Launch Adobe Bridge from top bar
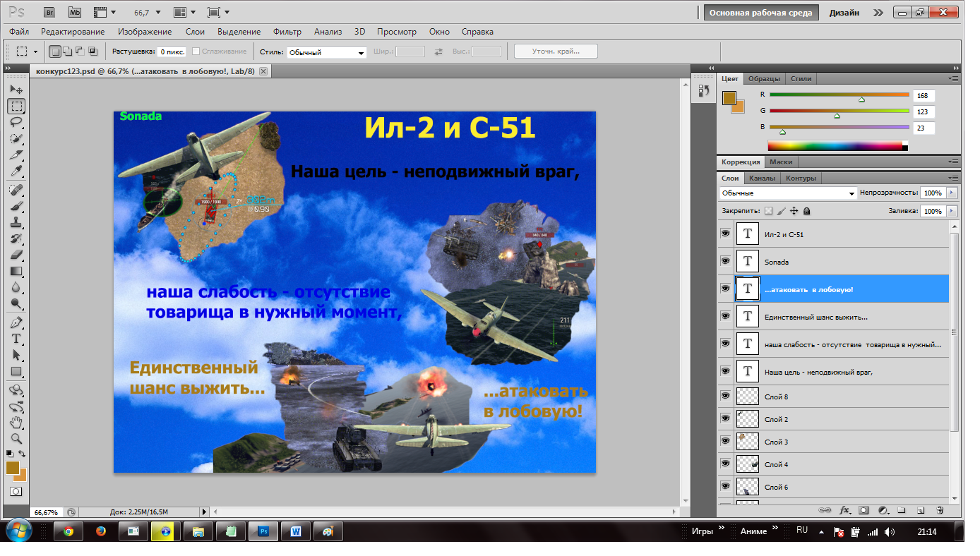 49,12
